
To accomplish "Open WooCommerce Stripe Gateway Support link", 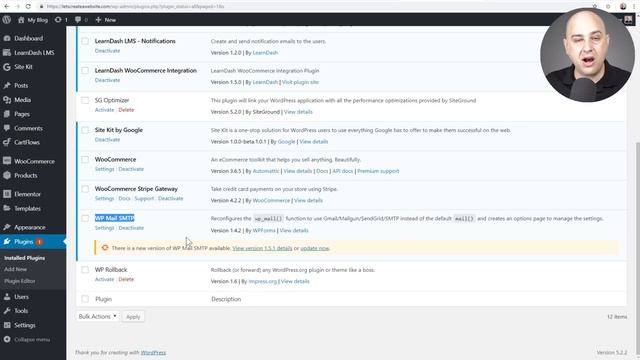I will click(144, 198).
